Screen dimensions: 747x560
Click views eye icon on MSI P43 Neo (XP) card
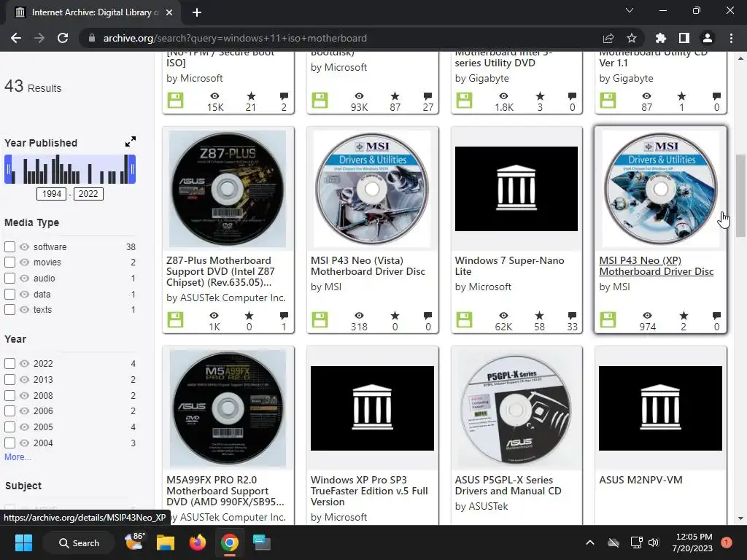click(647, 315)
